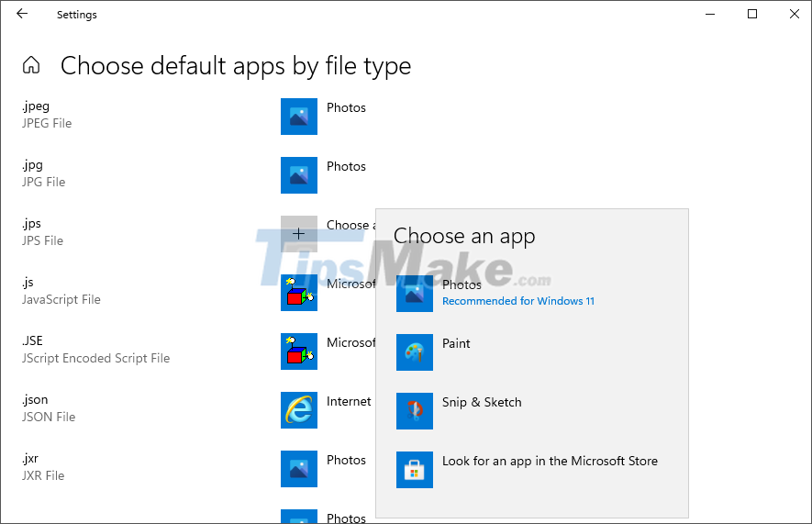
Task: Click the Photos label for .jpeg
Action: [x=346, y=107]
